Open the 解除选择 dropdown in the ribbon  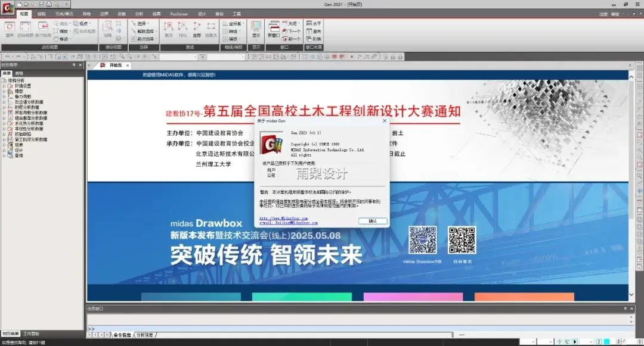tap(143, 31)
